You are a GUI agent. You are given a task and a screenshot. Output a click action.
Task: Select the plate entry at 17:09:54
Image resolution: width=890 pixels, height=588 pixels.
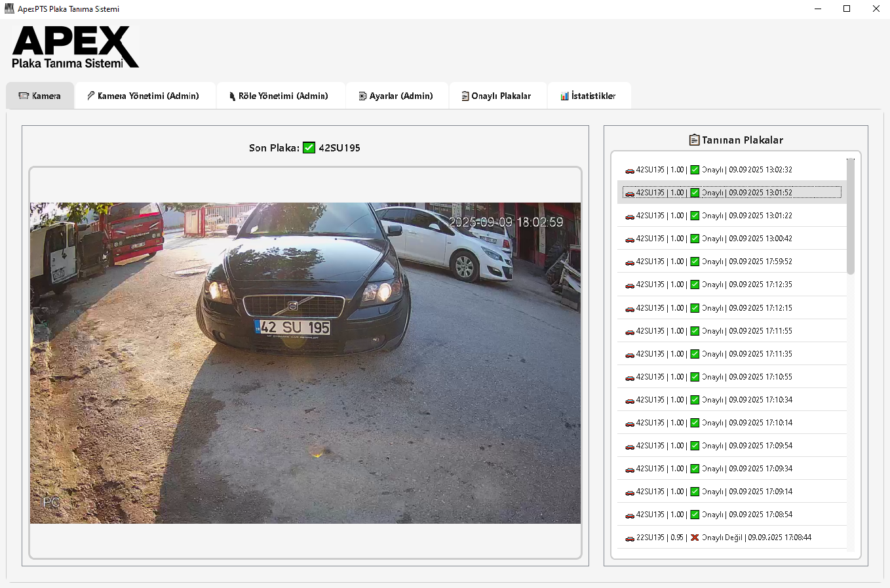pos(731,445)
